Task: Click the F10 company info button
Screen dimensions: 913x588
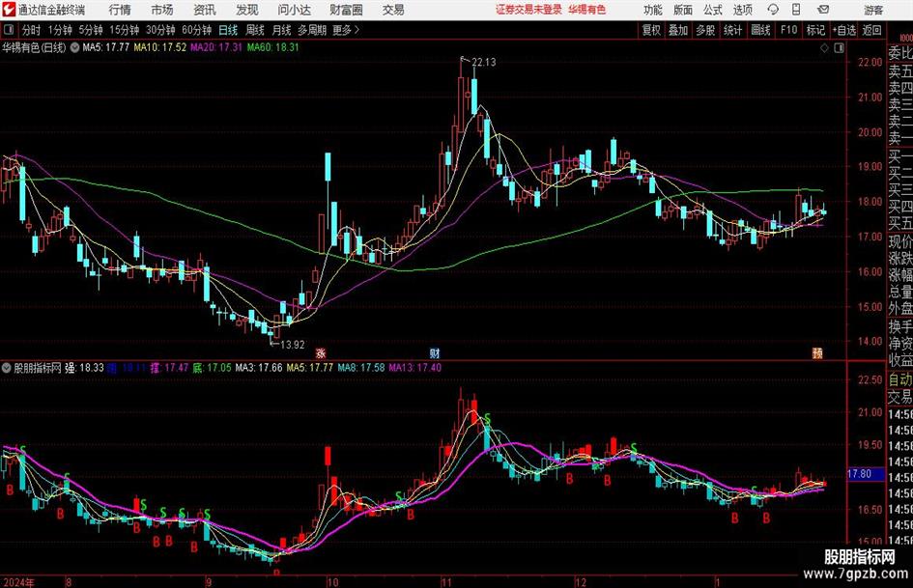Action: click(788, 30)
